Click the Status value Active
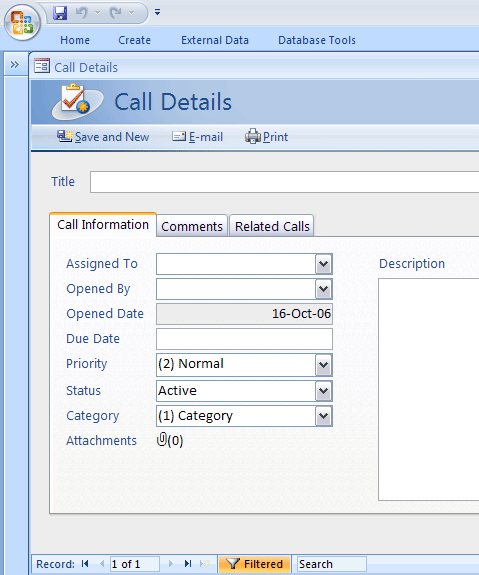 177,391
